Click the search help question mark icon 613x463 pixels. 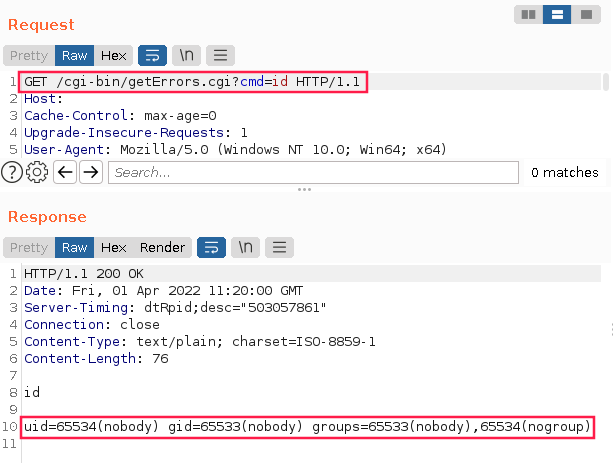coord(12,172)
